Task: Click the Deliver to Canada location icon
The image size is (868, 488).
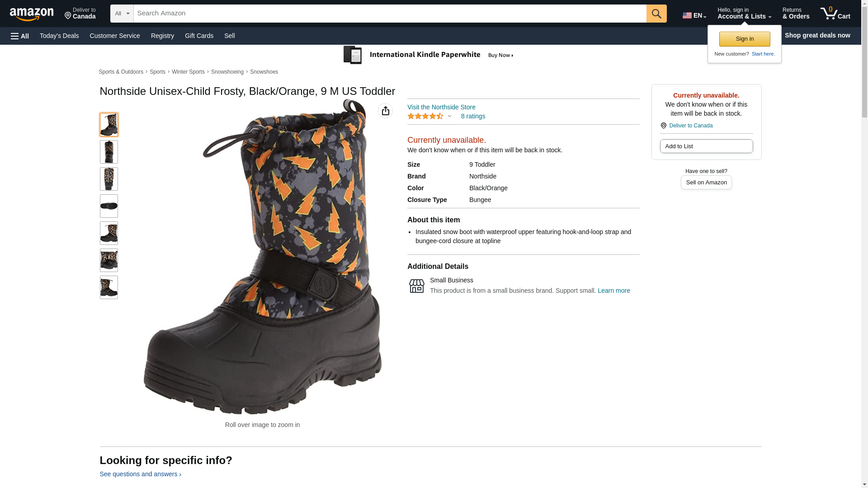Action: coord(663,126)
